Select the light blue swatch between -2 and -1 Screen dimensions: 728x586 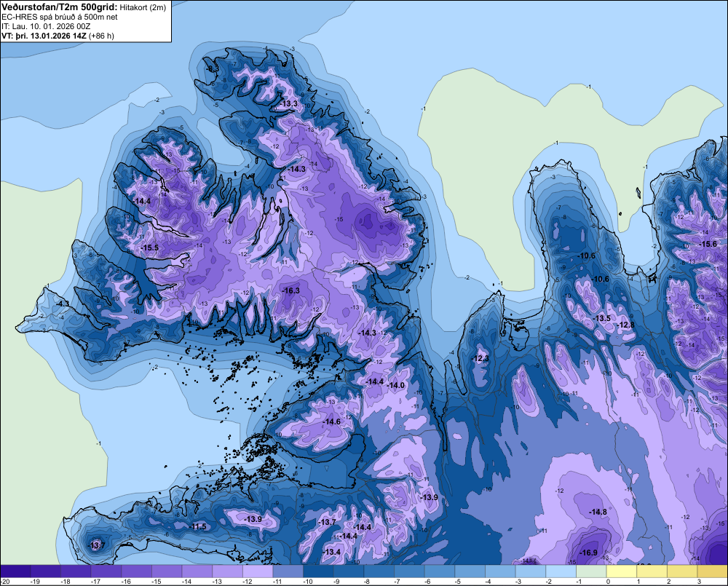[561, 571]
